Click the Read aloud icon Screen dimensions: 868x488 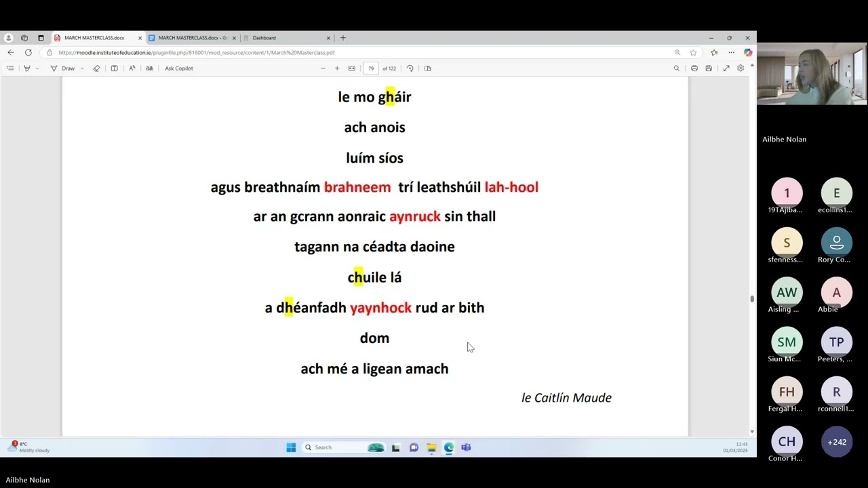pyautogui.click(x=132, y=68)
